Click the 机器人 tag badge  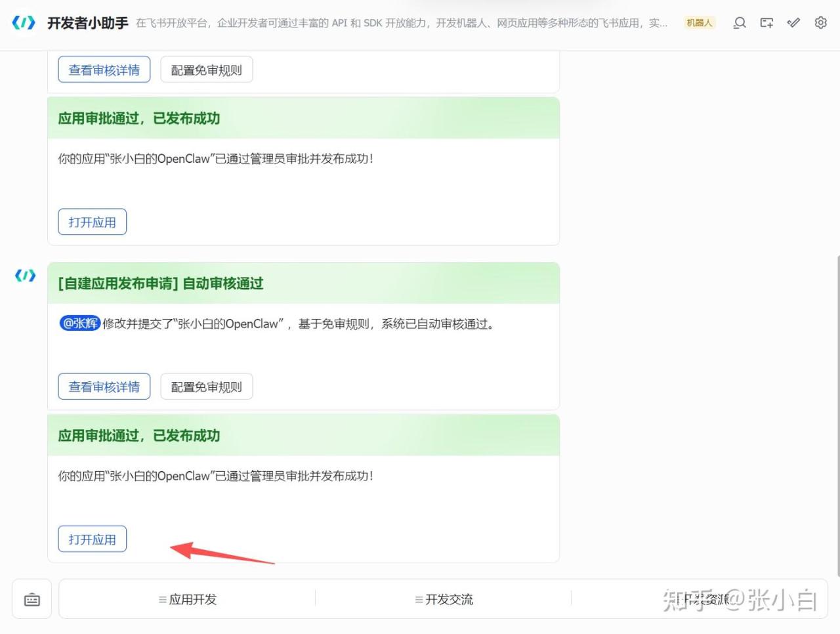coord(699,23)
